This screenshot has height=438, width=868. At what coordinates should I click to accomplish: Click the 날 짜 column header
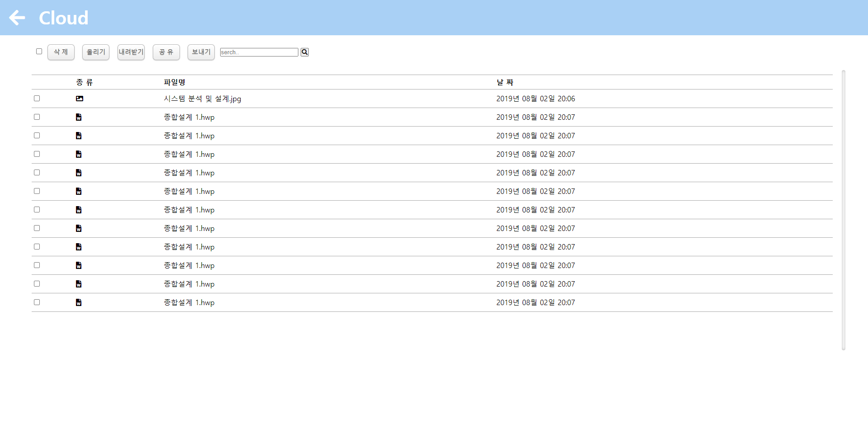coord(505,82)
